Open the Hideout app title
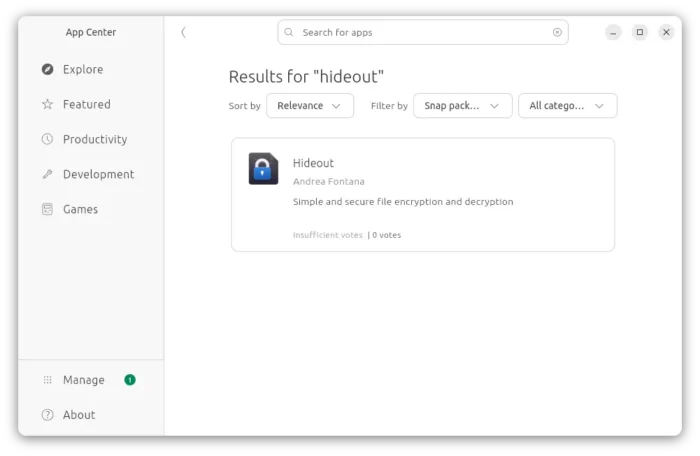 (313, 163)
